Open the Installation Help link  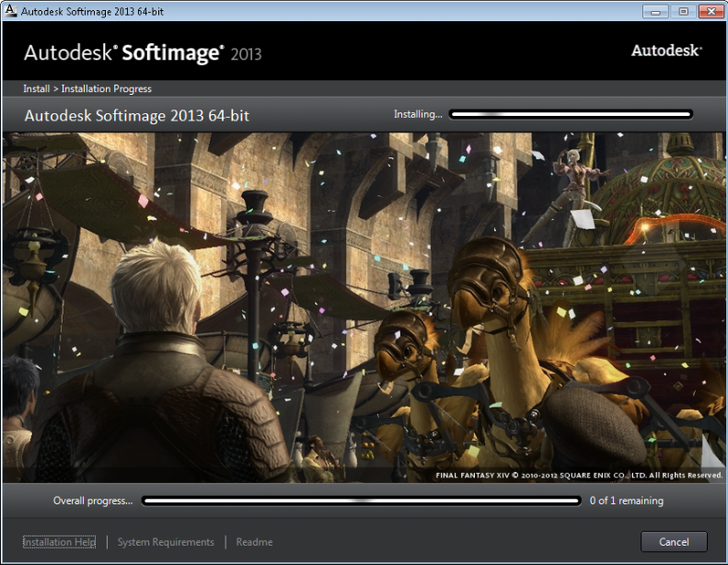(59, 542)
